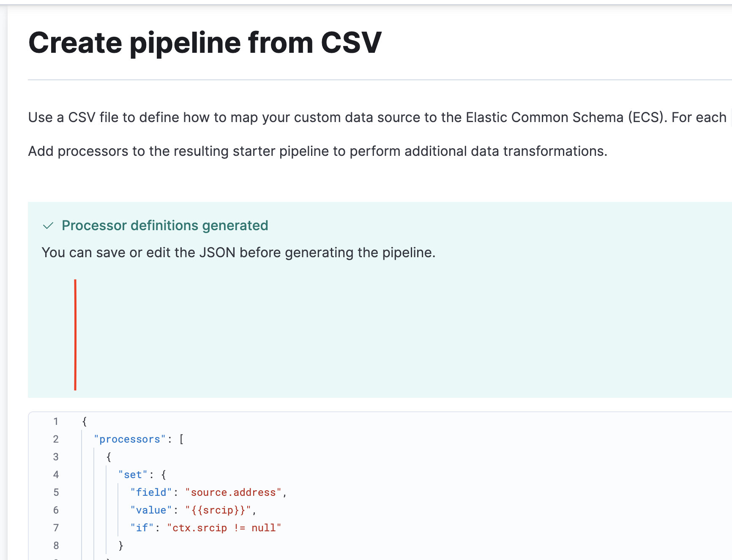Click the "ctx.srcip != null" condition string
This screenshot has height=560, width=732.
click(x=224, y=528)
